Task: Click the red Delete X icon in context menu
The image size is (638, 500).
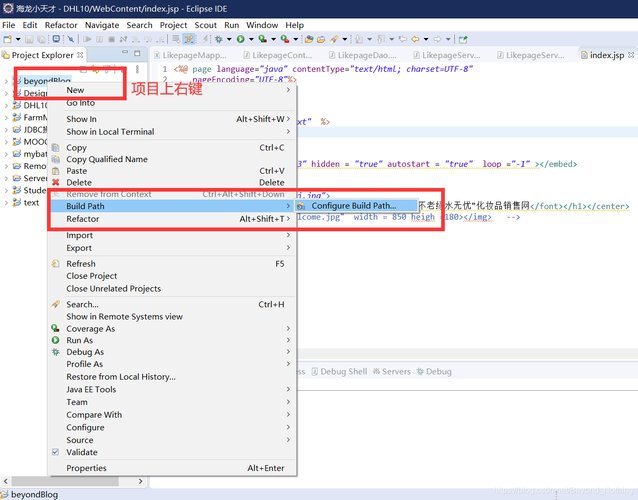Action: pyautogui.click(x=56, y=182)
